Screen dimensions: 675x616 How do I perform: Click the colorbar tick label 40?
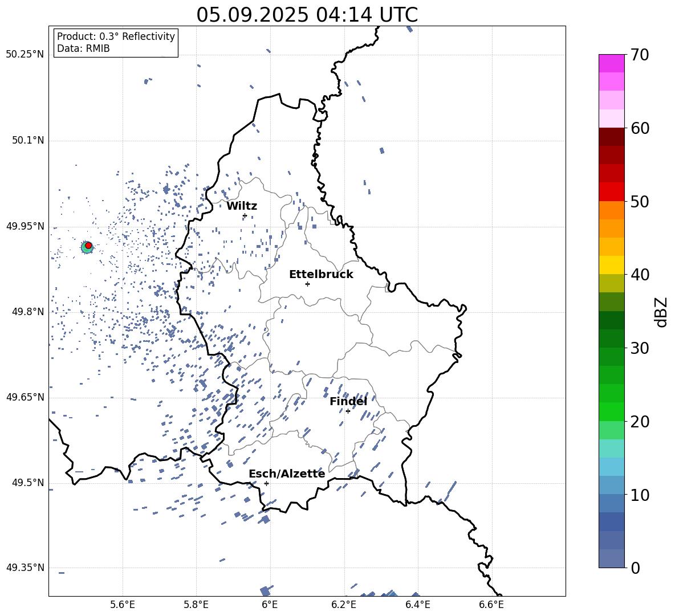[640, 275]
